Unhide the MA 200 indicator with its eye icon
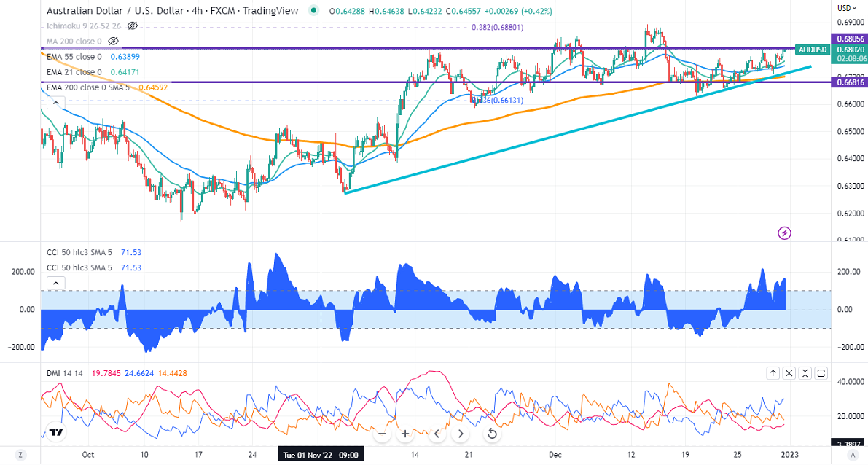The image size is (868, 465). pos(114,41)
